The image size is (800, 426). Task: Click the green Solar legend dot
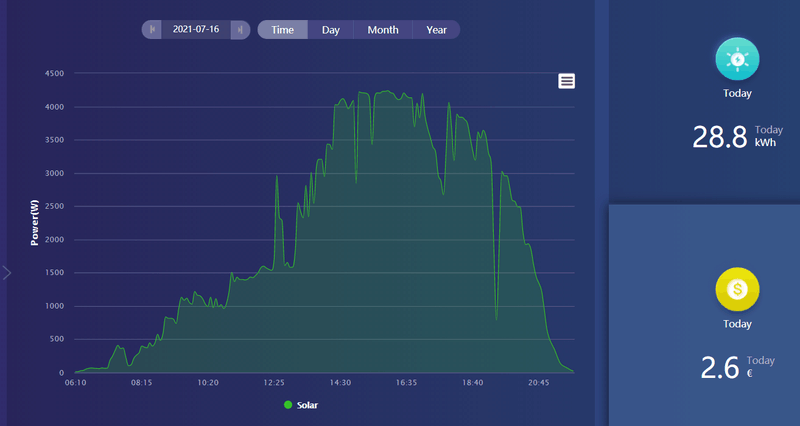[288, 405]
